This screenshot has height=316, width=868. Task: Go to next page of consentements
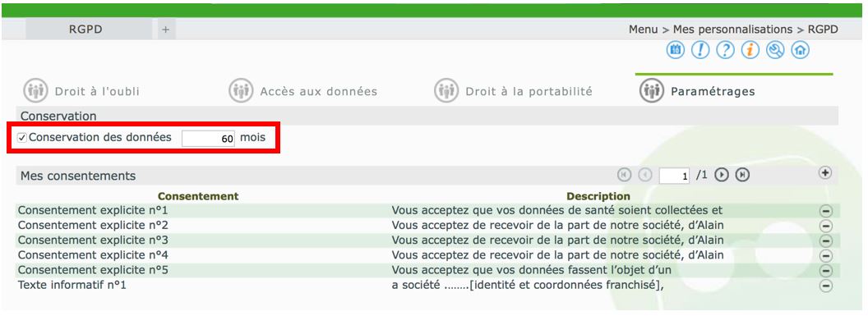pos(722,175)
